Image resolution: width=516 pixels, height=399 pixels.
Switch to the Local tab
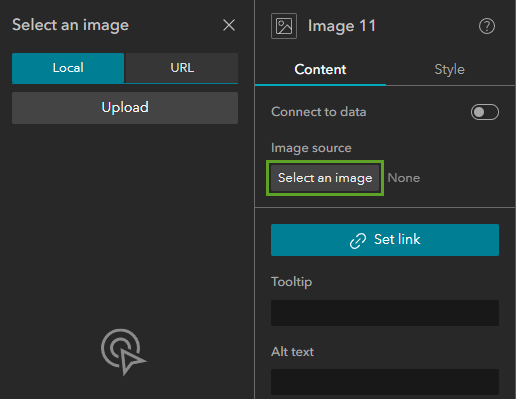(68, 68)
